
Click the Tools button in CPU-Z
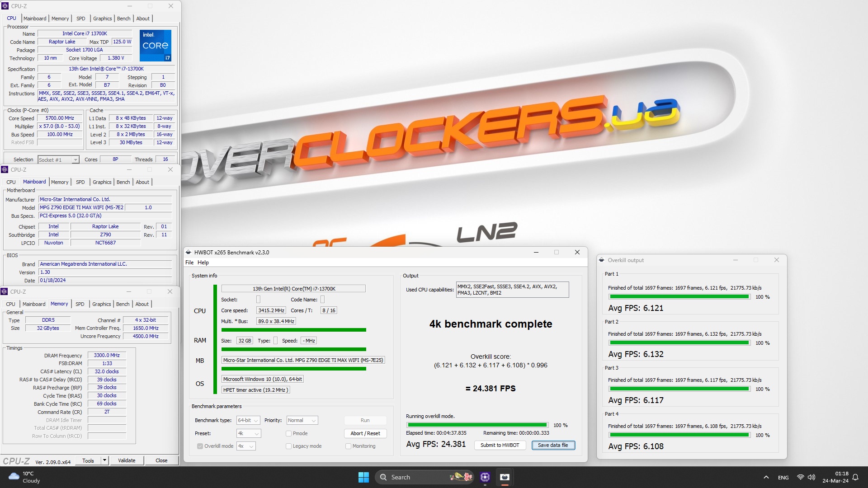[x=88, y=460]
